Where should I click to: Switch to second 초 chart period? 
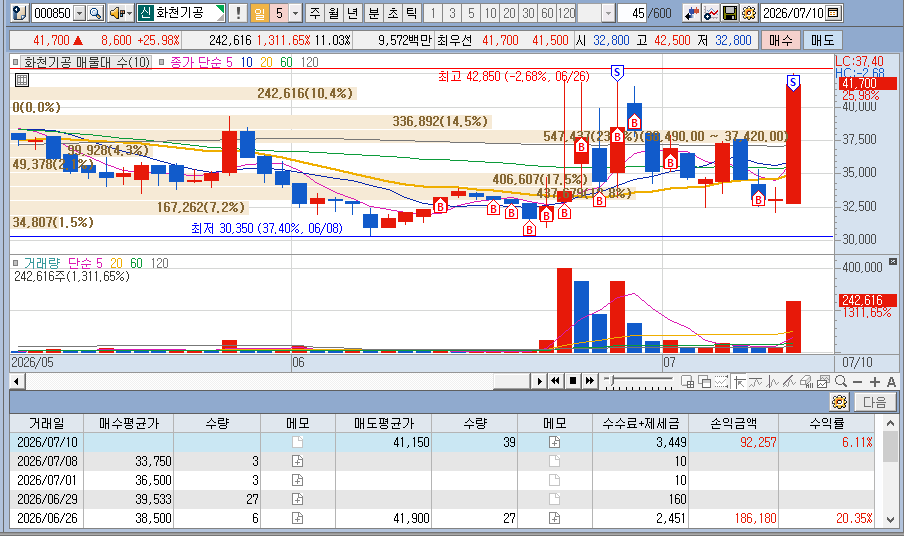coord(393,13)
